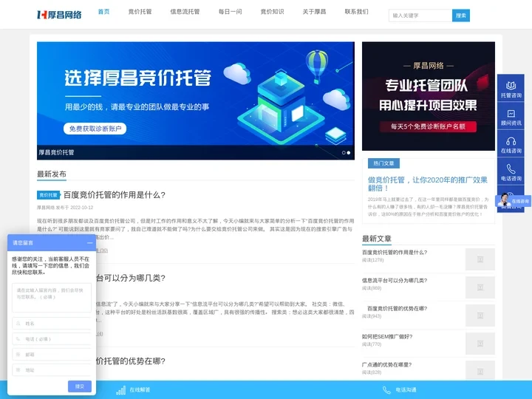Image resolution: width=532 pixels, height=399 pixels.
Task: Click 免费获取诊断账户 banner button
Action: 95,129
